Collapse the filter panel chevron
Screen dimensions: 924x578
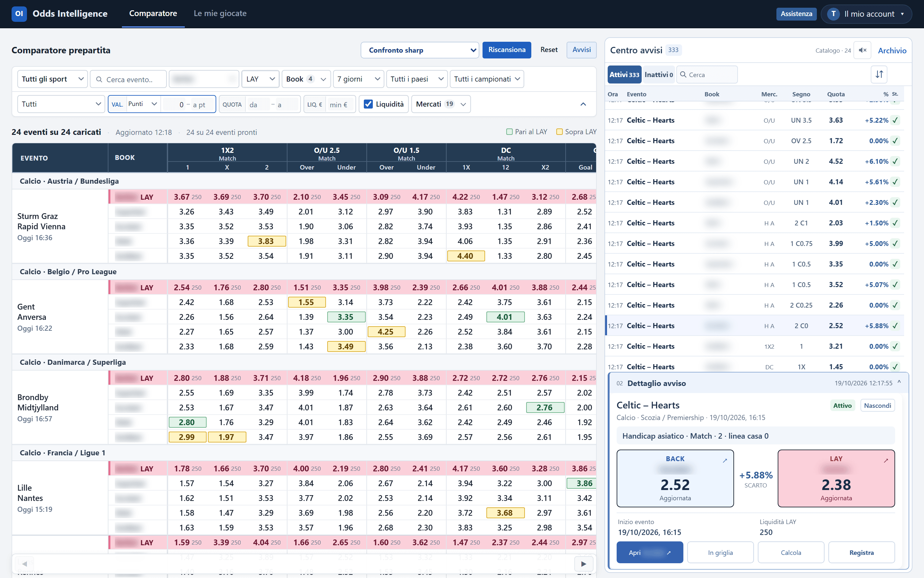(583, 104)
